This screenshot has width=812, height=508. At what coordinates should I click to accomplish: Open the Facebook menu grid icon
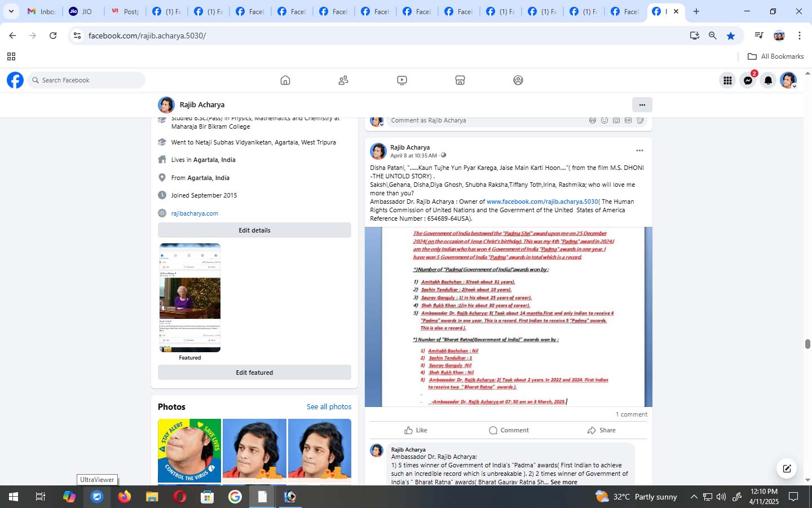pyautogui.click(x=727, y=81)
